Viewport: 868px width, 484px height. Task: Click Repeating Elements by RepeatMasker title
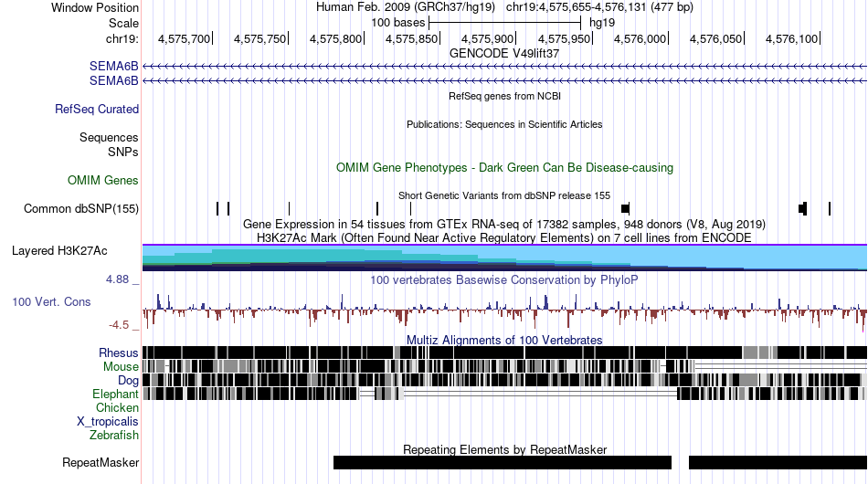[x=504, y=449]
